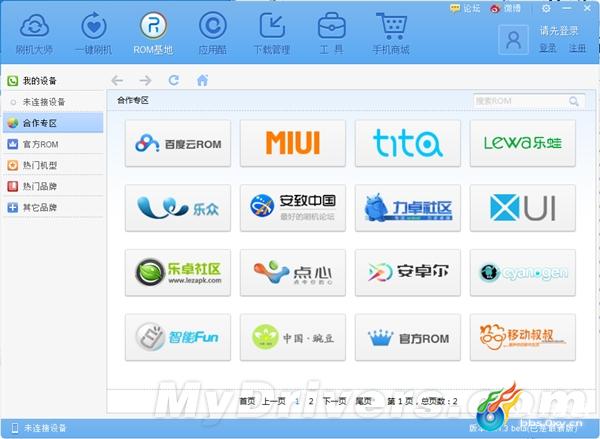
Task: Open the 工具 toolbox icon
Action: 332,26
